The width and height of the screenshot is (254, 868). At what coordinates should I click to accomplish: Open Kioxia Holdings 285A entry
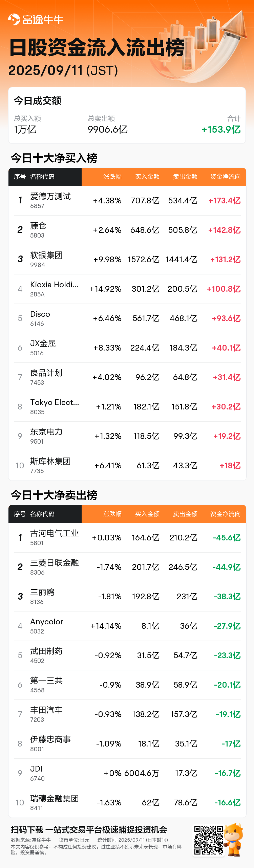(127, 289)
